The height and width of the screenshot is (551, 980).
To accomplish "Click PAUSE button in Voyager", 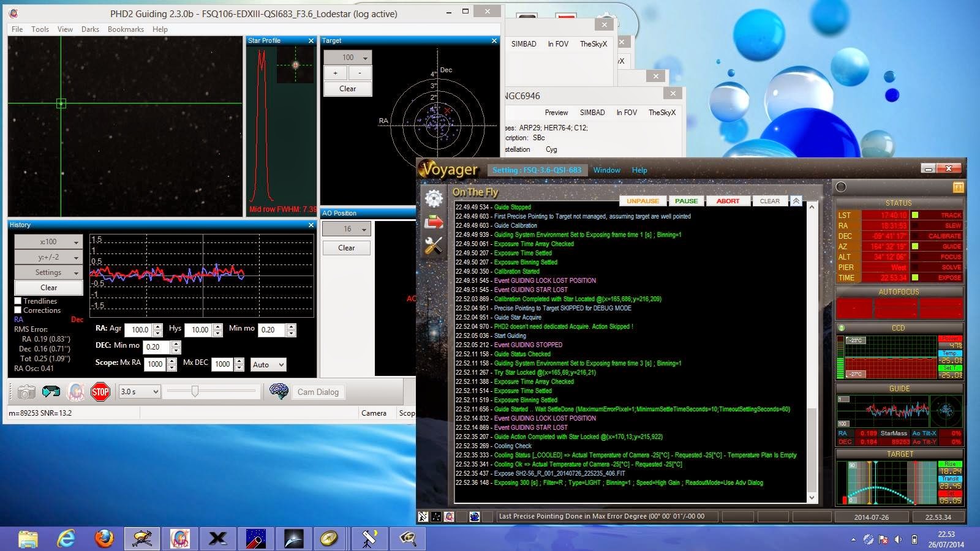I will pos(686,201).
